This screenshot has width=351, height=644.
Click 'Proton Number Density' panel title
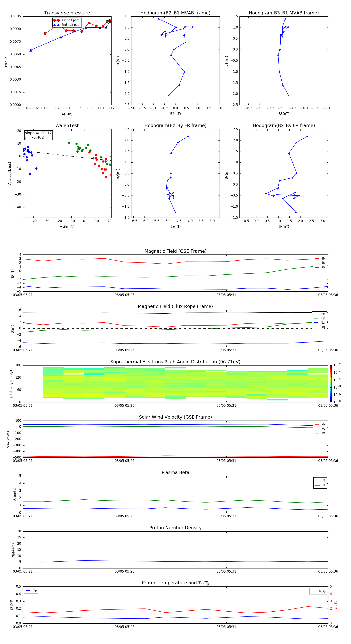pos(175,528)
